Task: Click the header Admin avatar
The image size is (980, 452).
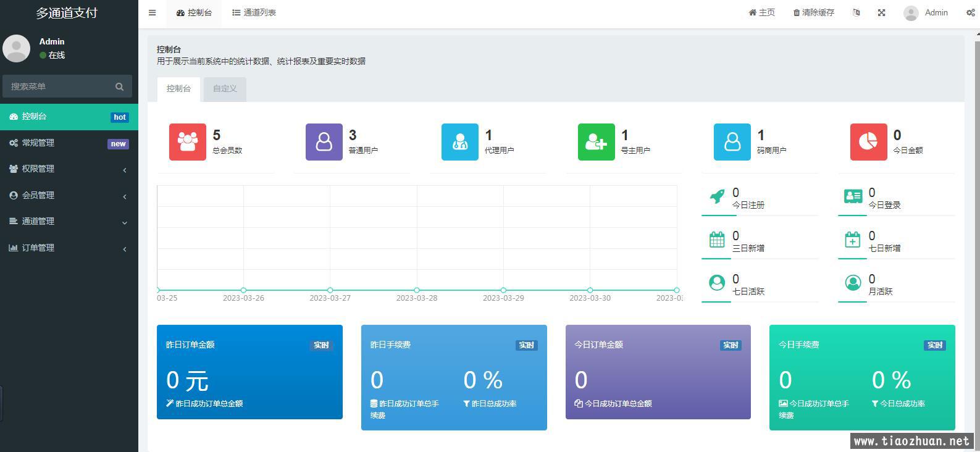Action: click(x=911, y=13)
